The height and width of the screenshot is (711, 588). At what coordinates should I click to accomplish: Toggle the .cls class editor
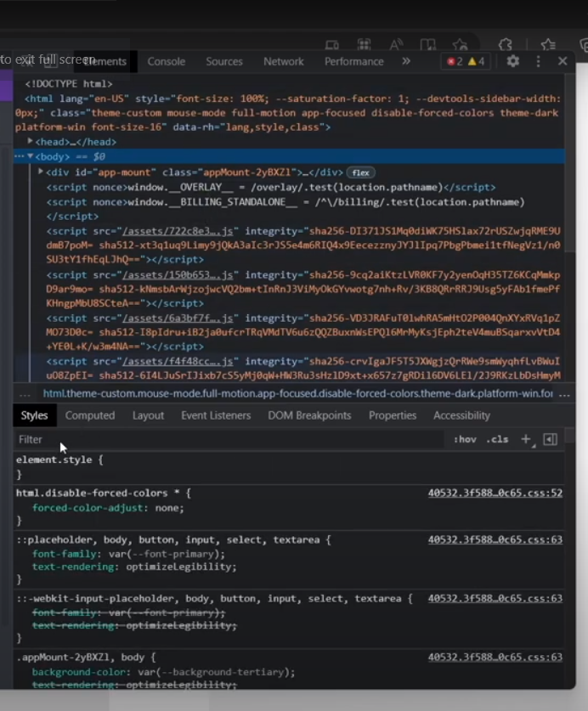coord(497,439)
